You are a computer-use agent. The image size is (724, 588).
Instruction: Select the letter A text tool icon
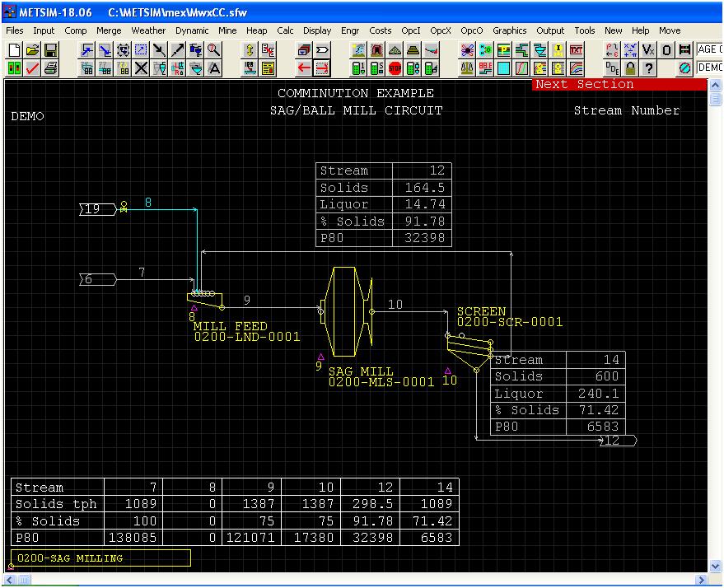click(213, 68)
